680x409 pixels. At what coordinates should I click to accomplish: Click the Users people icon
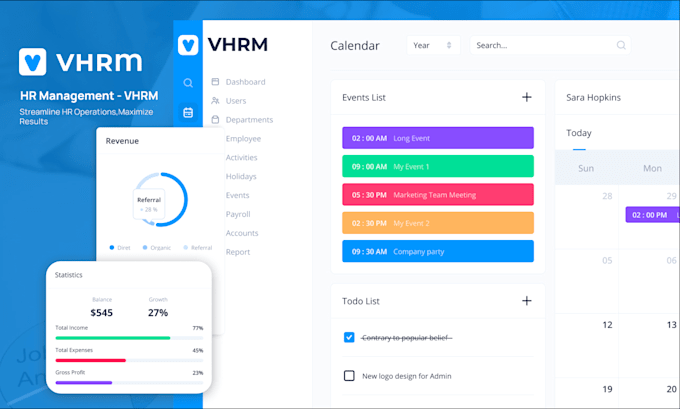click(x=215, y=101)
